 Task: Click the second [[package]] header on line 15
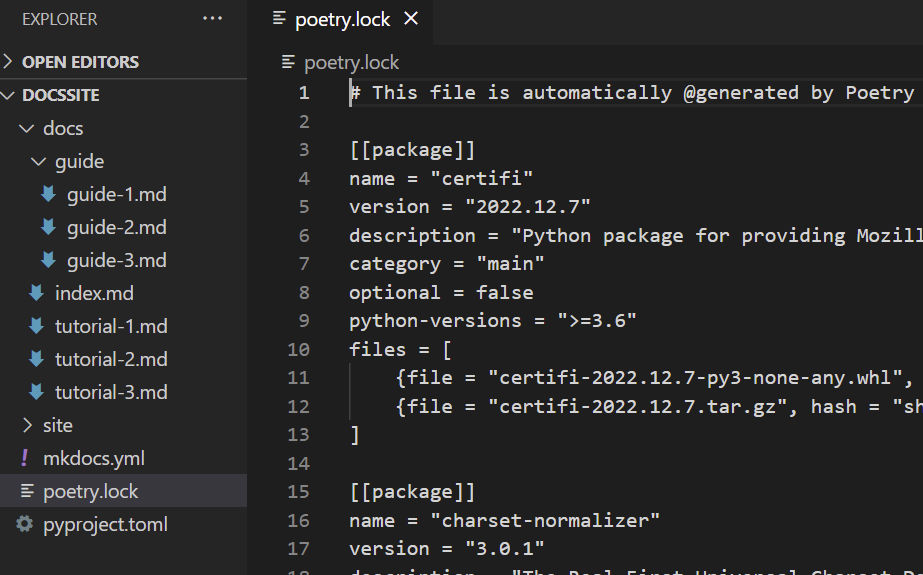point(412,492)
